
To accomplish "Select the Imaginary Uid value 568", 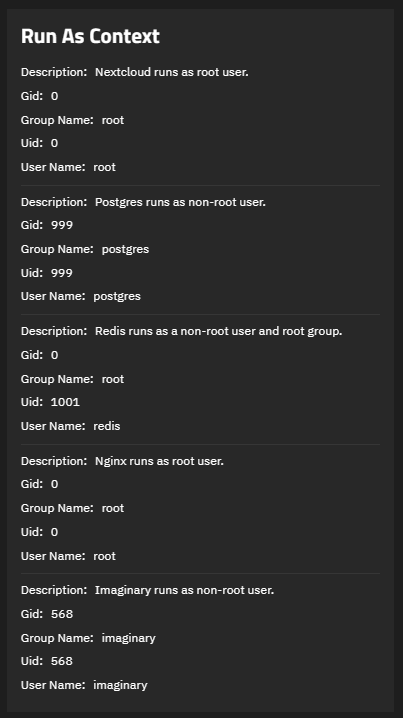I will point(62,661).
